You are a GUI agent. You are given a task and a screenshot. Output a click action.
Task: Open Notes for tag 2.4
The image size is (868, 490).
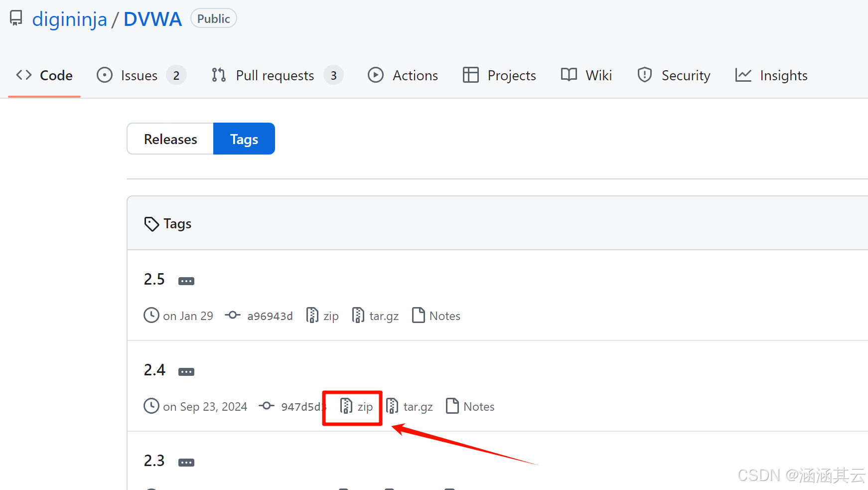(x=479, y=407)
